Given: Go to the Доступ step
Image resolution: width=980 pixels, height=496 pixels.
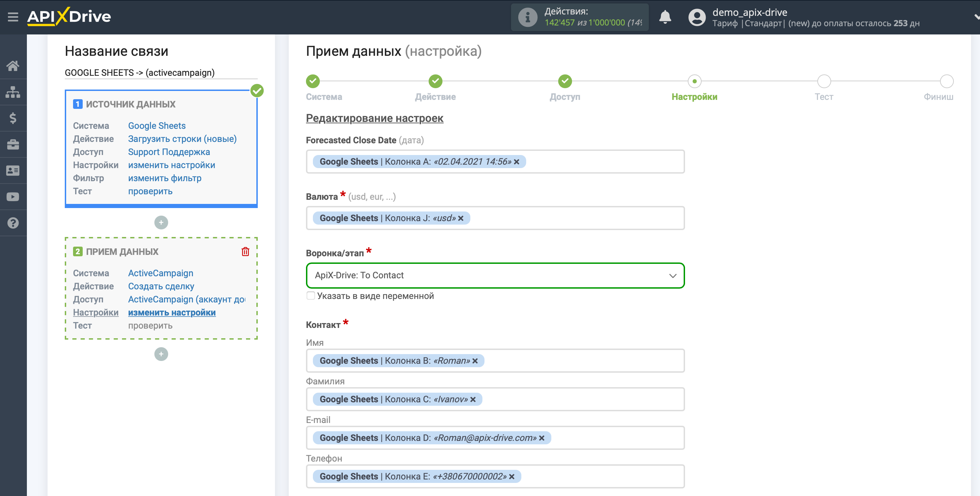Looking at the screenshot, I should (x=565, y=81).
